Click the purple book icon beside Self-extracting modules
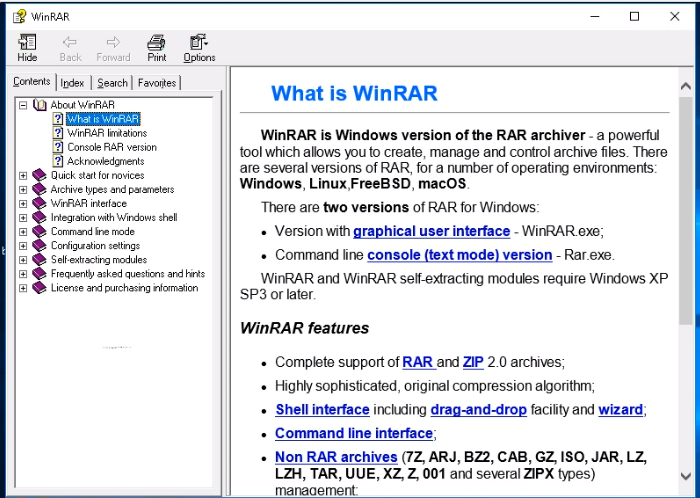The height and width of the screenshot is (498, 700). click(39, 260)
